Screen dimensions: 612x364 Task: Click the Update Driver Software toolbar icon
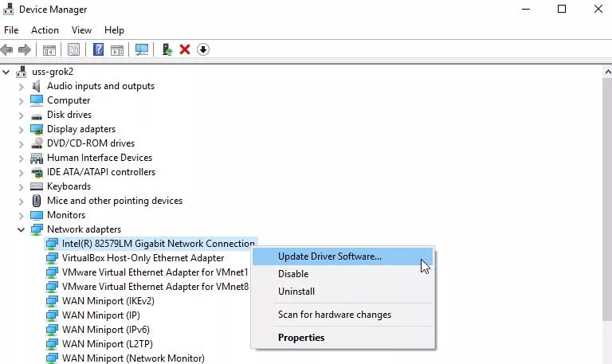point(167,49)
